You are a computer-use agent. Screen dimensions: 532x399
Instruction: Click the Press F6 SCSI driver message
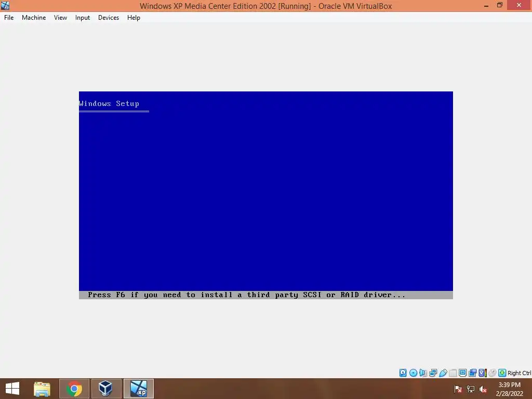point(247,295)
